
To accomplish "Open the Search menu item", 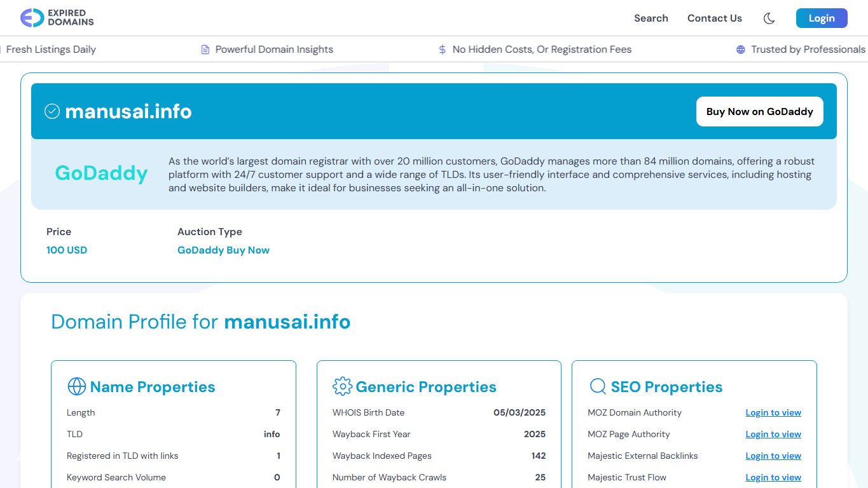I will coord(651,18).
